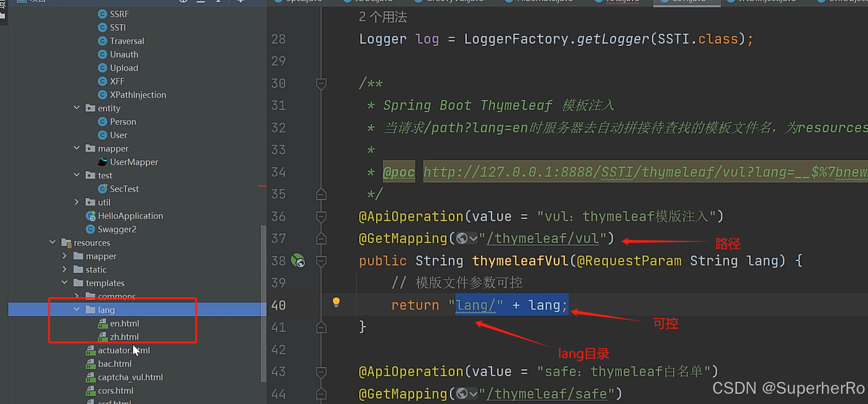The height and width of the screenshot is (404, 868).
Task: Click line number 37 in the gutter
Action: pos(278,238)
